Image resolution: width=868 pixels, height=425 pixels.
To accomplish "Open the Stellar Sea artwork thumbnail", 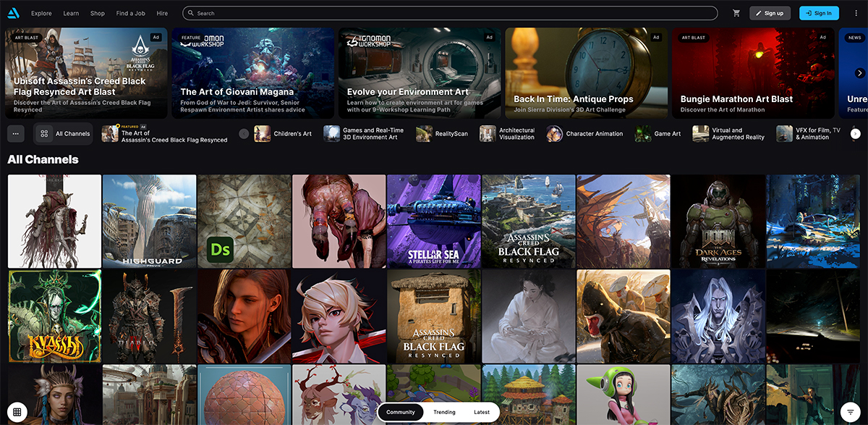I will tap(434, 222).
